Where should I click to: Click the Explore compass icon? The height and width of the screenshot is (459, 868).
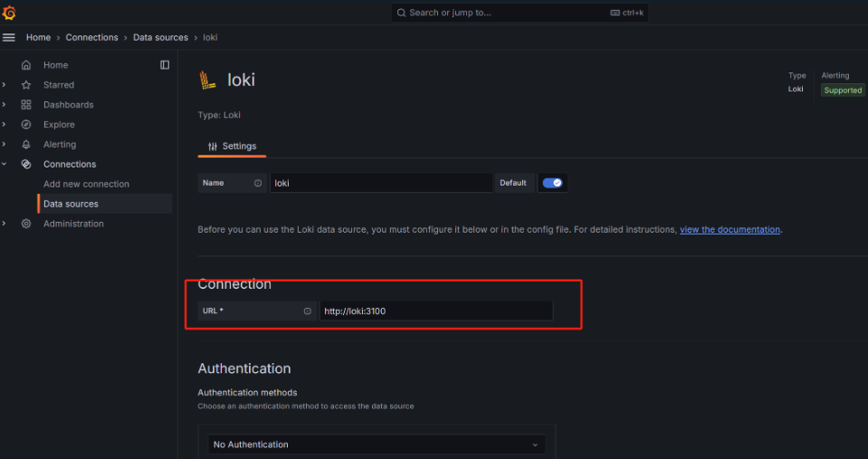[x=26, y=125]
